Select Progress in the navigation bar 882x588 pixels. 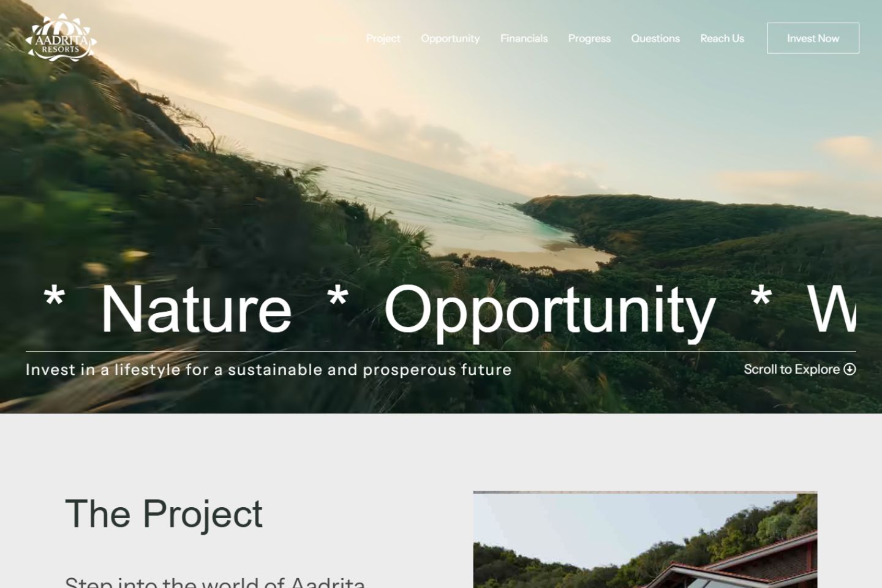589,38
